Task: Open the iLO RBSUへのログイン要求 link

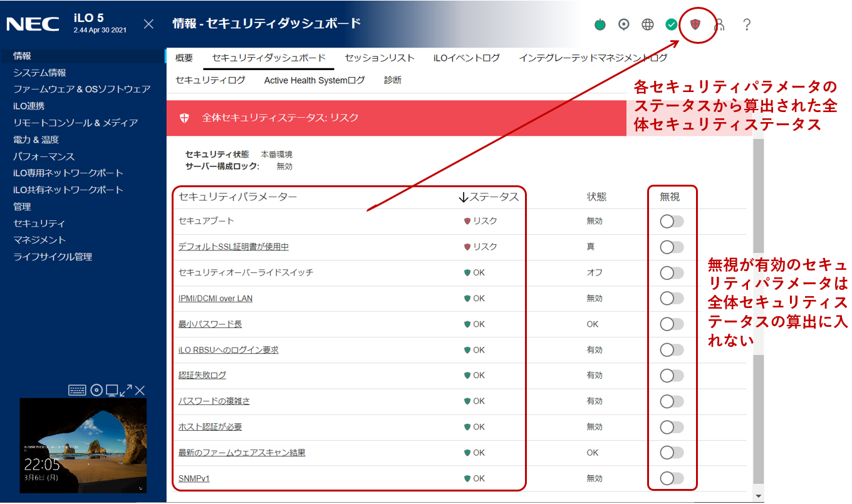Action: click(229, 350)
